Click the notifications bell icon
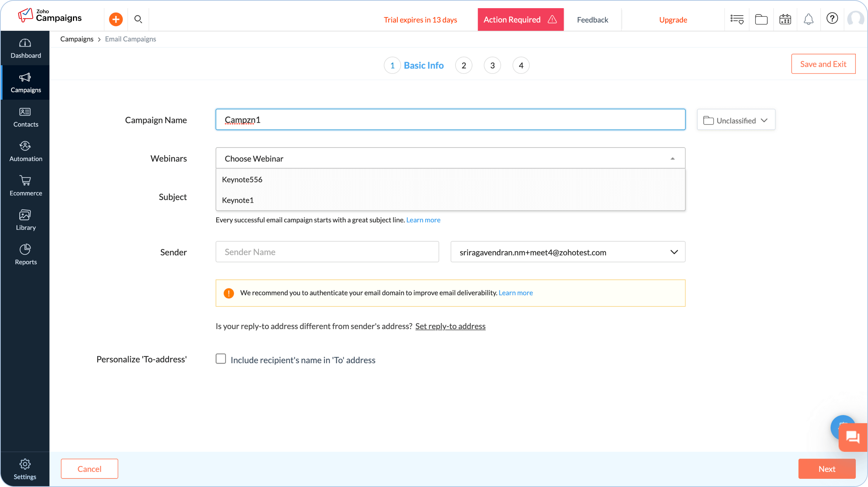The image size is (868, 487). point(808,19)
